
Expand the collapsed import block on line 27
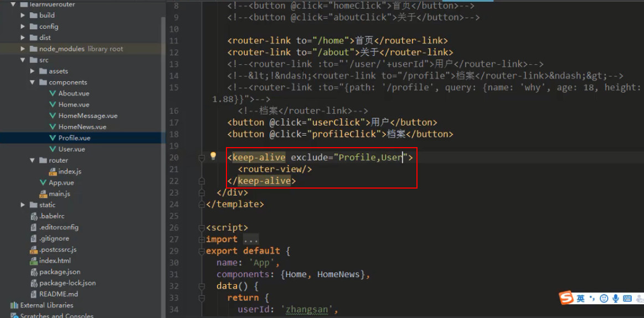pyautogui.click(x=201, y=239)
